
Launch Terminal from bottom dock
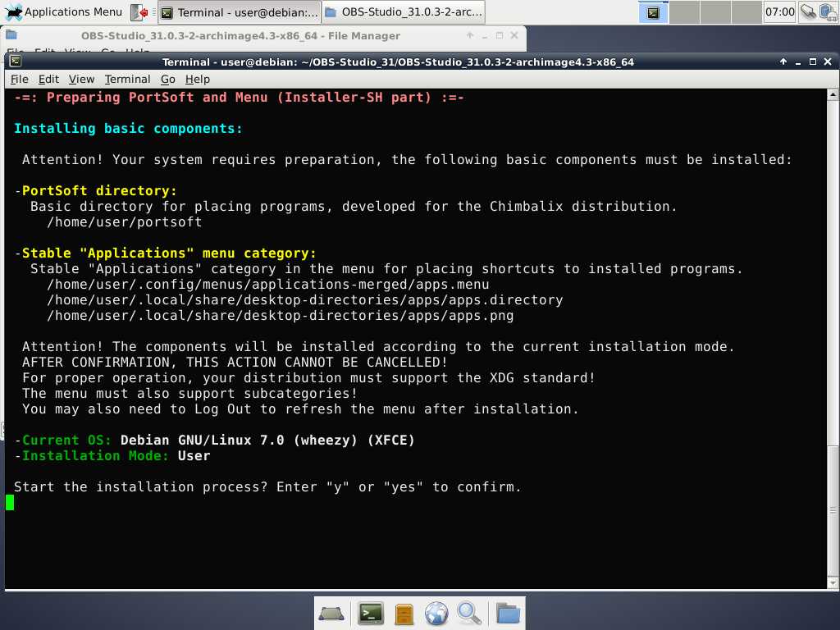coord(371,614)
